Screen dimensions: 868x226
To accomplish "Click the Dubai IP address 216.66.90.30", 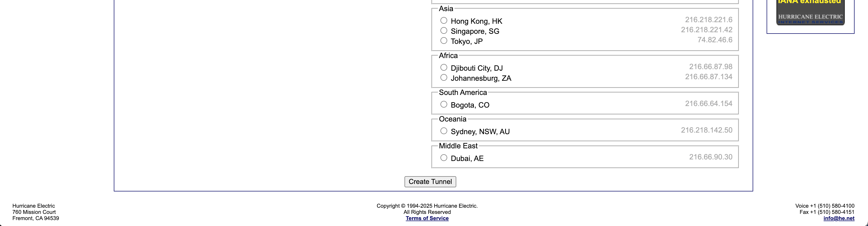I will point(711,157).
